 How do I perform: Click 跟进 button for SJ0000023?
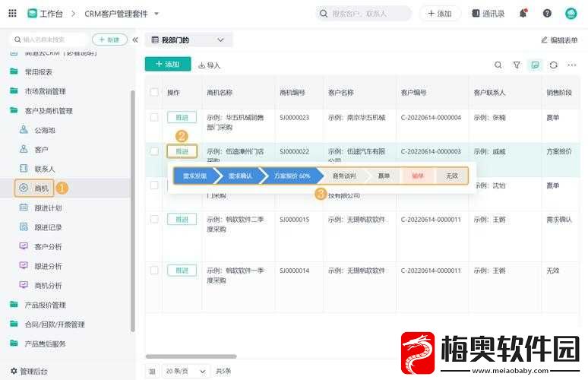pos(182,117)
